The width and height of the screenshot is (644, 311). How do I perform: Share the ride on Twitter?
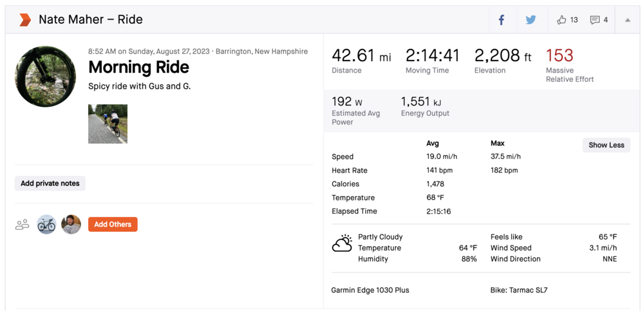tap(531, 20)
